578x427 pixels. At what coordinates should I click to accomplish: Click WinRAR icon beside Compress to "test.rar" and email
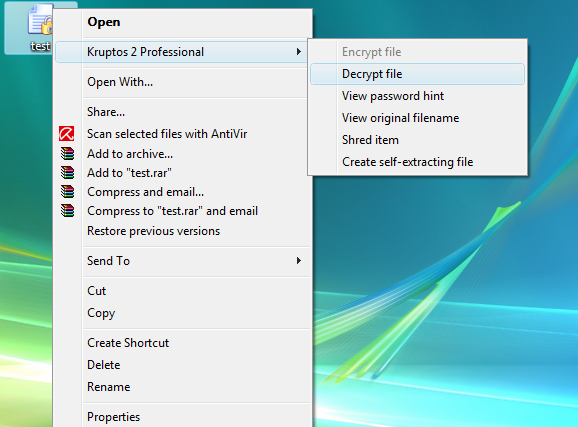point(67,211)
